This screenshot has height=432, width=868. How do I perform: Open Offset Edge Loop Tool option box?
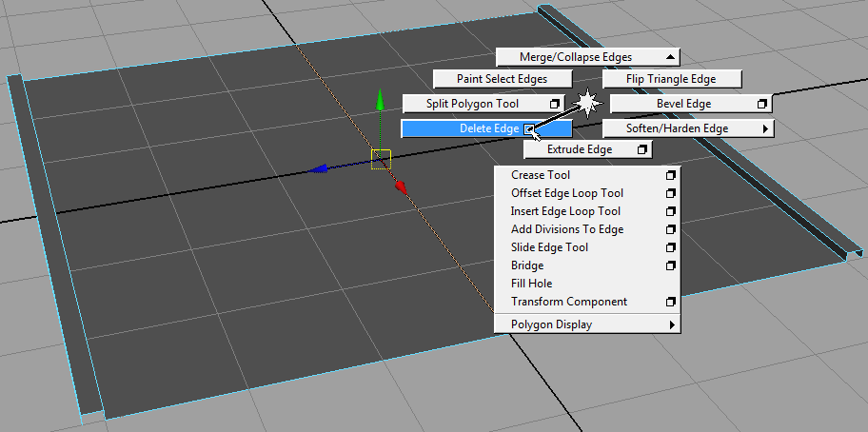click(x=671, y=194)
